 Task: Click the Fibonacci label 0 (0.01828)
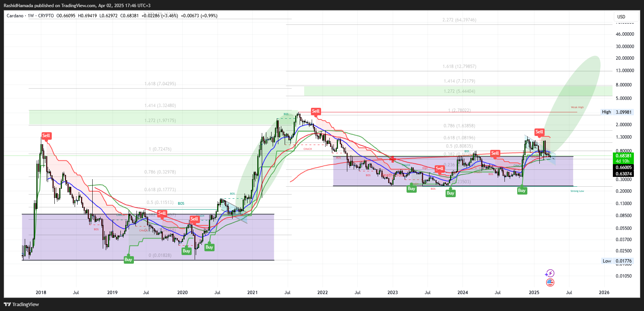coord(160,255)
